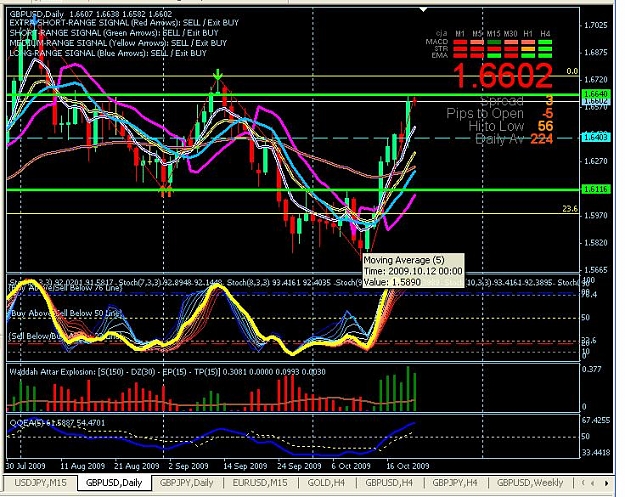
Task: Click the blue down arrow signal at top left
Action: [35, 20]
